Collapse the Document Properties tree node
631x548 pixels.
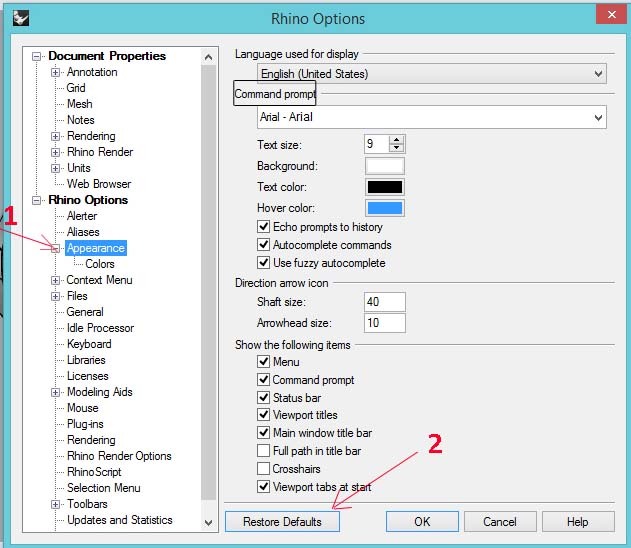click(36, 56)
